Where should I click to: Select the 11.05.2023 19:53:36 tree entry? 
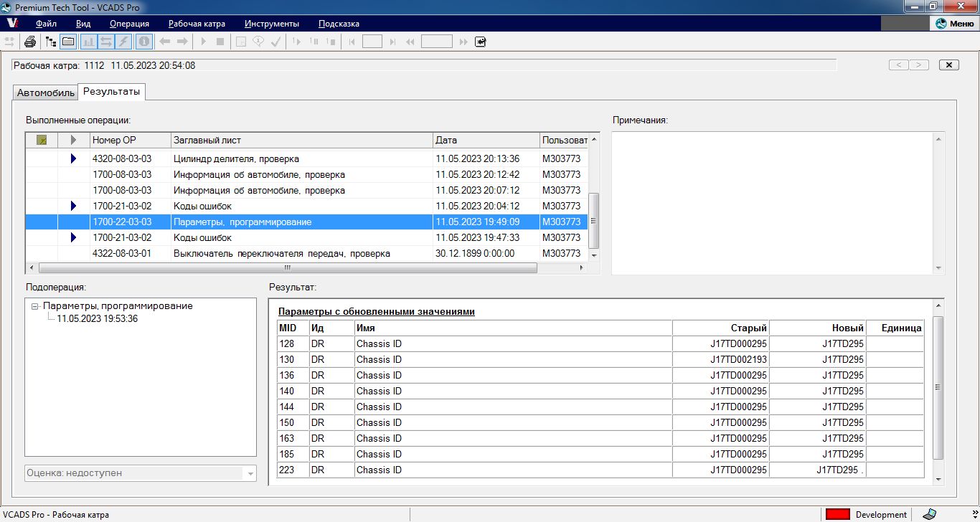[x=98, y=318]
